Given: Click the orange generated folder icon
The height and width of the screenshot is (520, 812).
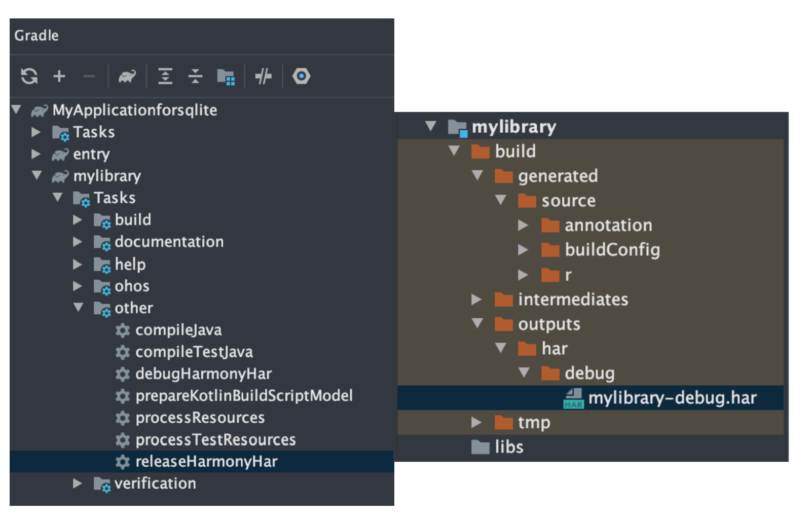Looking at the screenshot, I should tap(504, 176).
